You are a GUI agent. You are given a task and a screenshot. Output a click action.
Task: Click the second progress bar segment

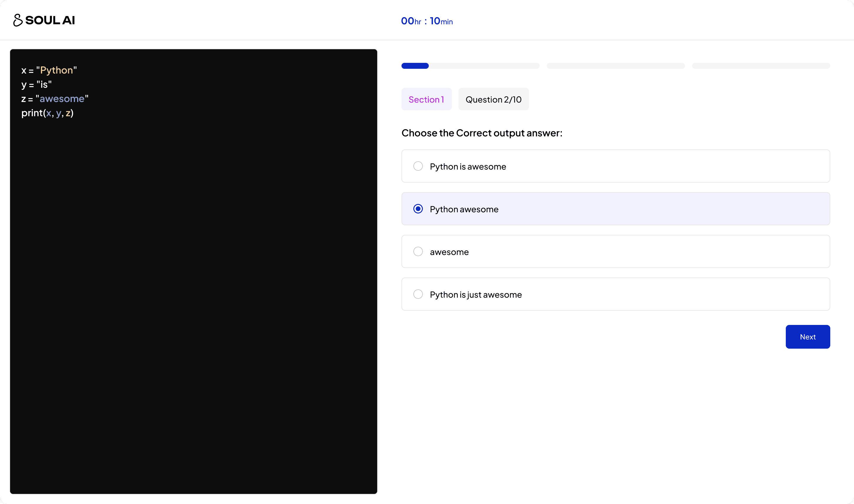(616, 66)
